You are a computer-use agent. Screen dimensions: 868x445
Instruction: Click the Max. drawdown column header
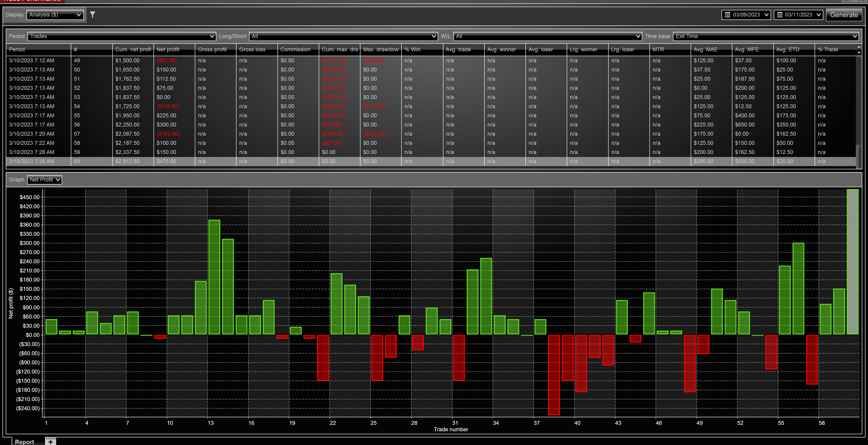pyautogui.click(x=381, y=49)
